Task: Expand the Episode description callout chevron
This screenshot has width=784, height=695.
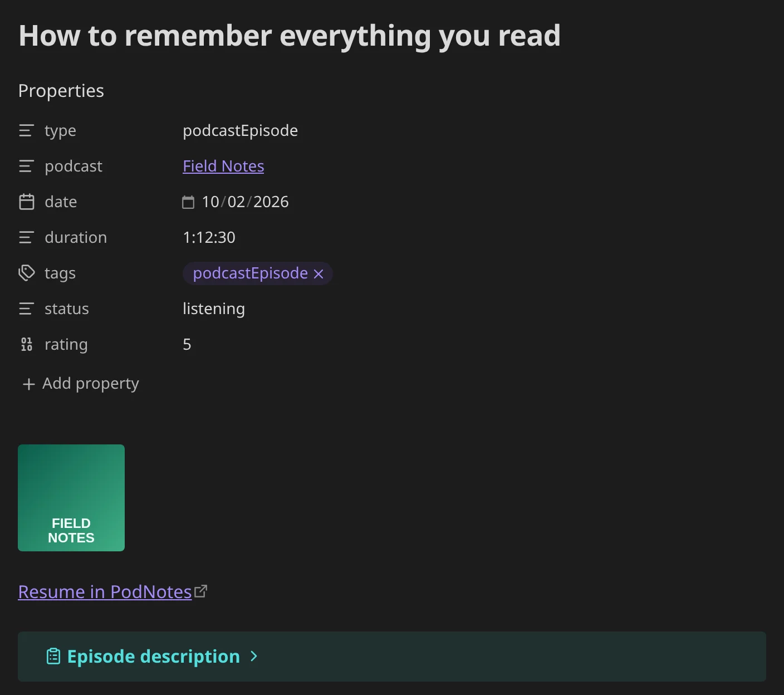Action: point(254,656)
